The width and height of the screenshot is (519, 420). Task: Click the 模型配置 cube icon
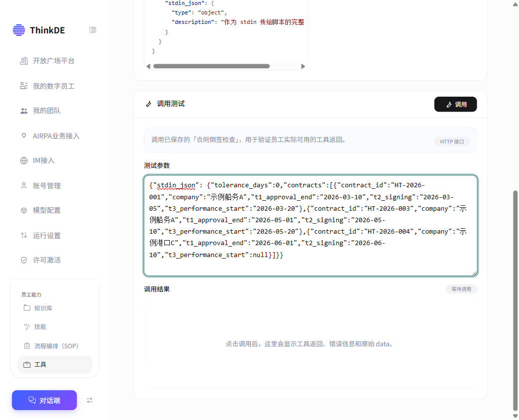[x=24, y=210]
